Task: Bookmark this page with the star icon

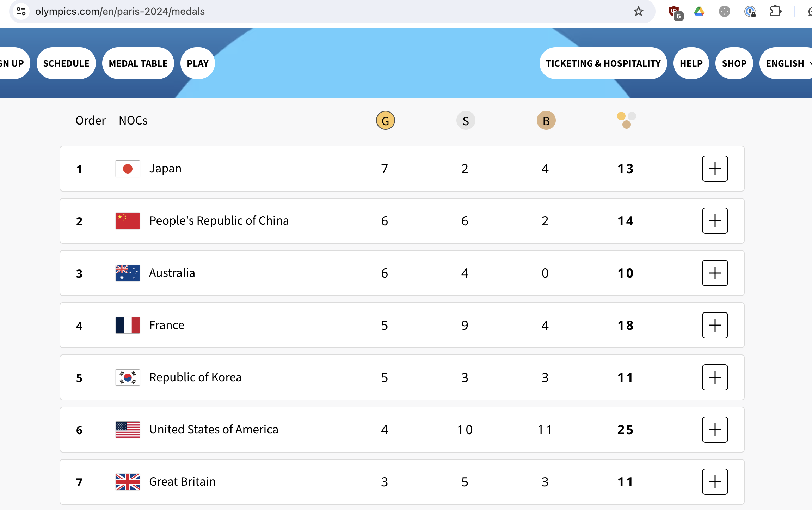Action: [x=638, y=12]
